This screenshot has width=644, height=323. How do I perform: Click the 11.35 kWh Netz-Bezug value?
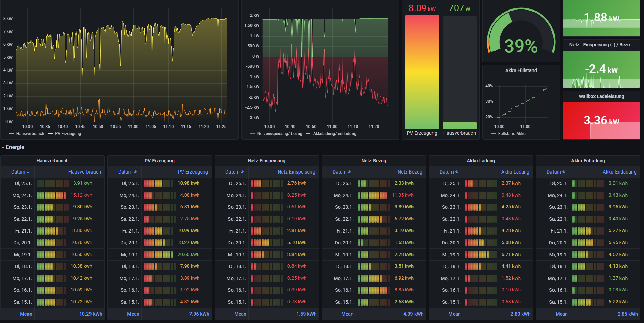403,195
